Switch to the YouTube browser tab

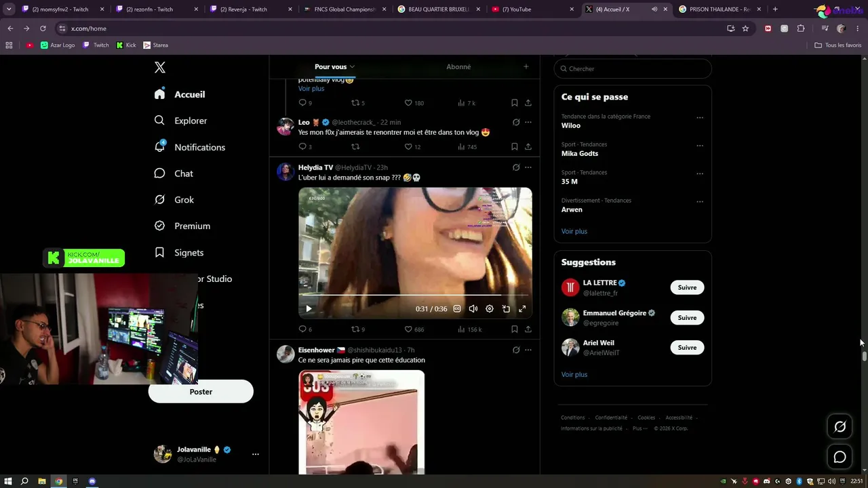(x=531, y=9)
